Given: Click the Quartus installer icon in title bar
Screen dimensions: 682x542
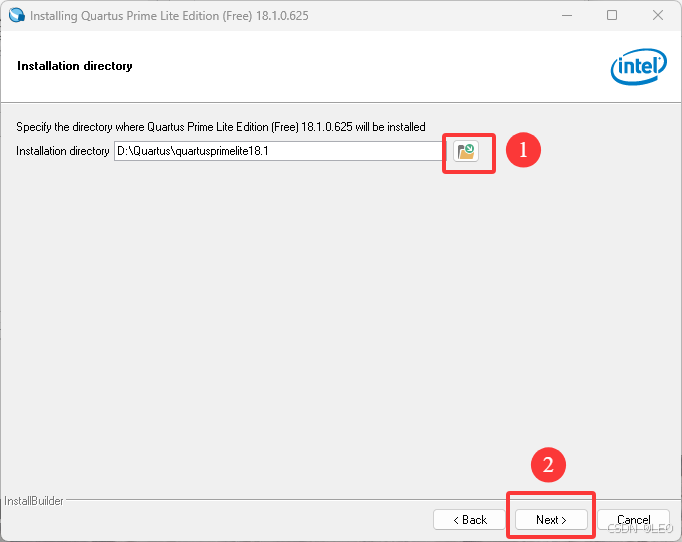Looking at the screenshot, I should tap(17, 15).
